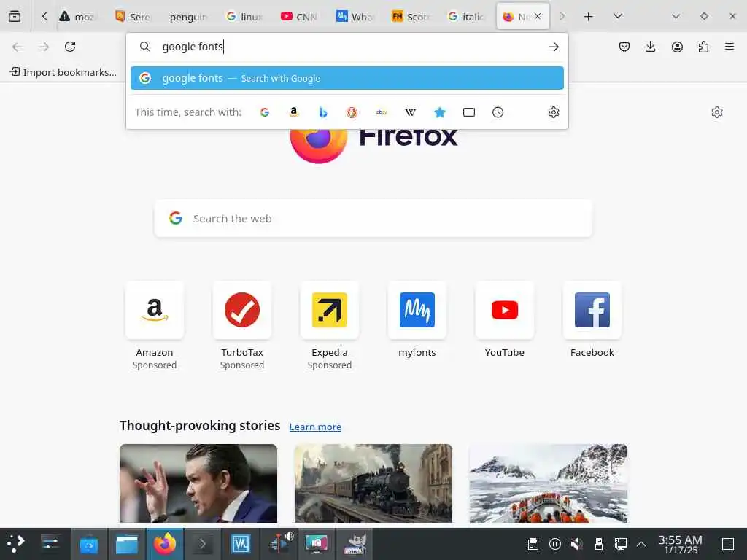
Task: Go back one page
Action: (x=18, y=47)
